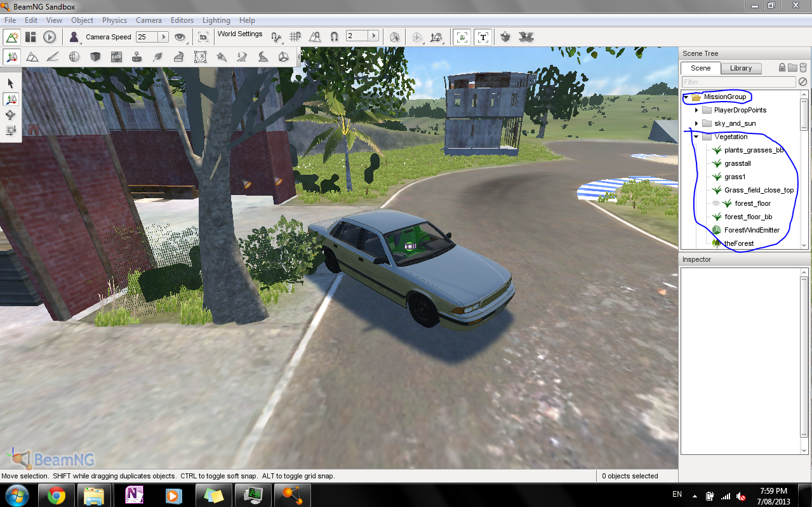Select the Shape Editor wireframe cube tool
812x507 pixels.
tap(283, 57)
